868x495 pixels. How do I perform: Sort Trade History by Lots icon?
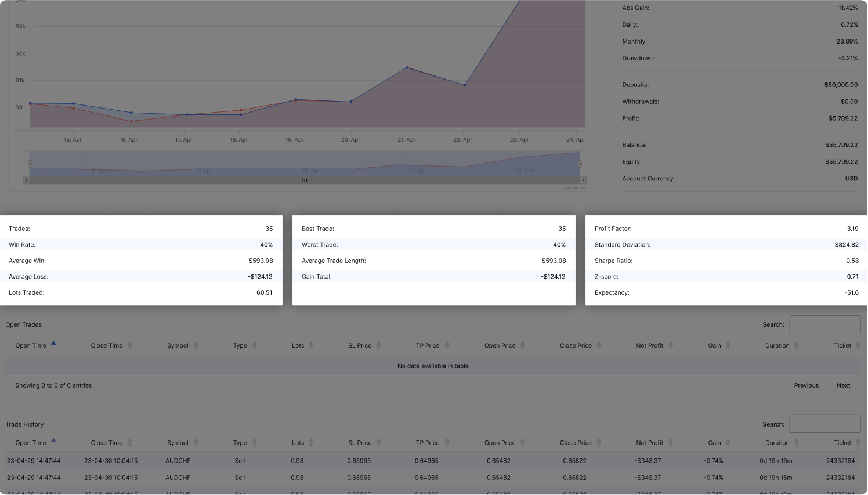(x=311, y=443)
